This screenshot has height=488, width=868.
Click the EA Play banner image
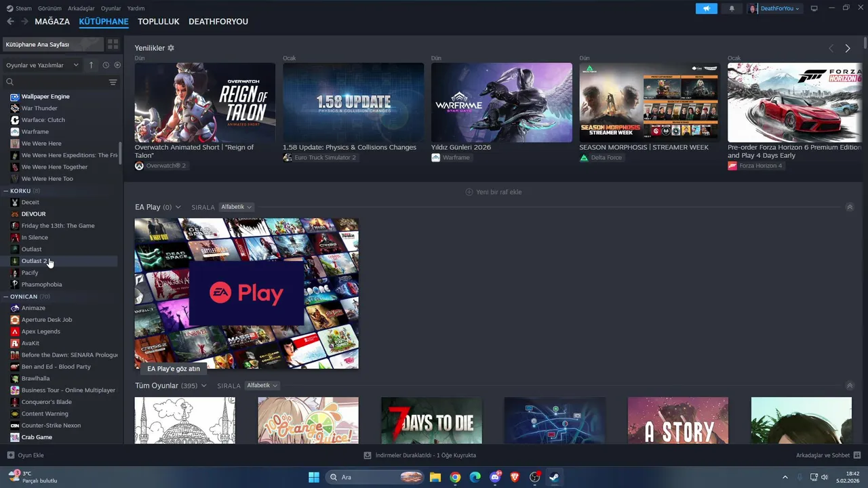tap(246, 293)
